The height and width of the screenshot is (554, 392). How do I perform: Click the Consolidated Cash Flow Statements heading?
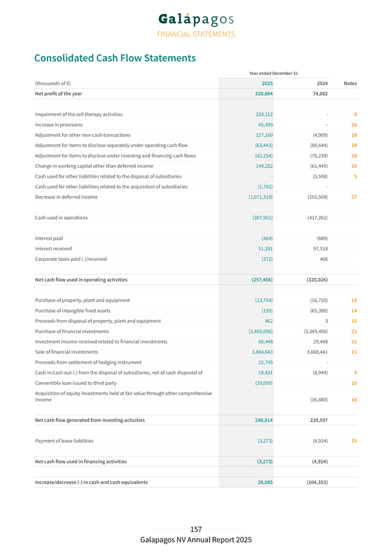115,58
